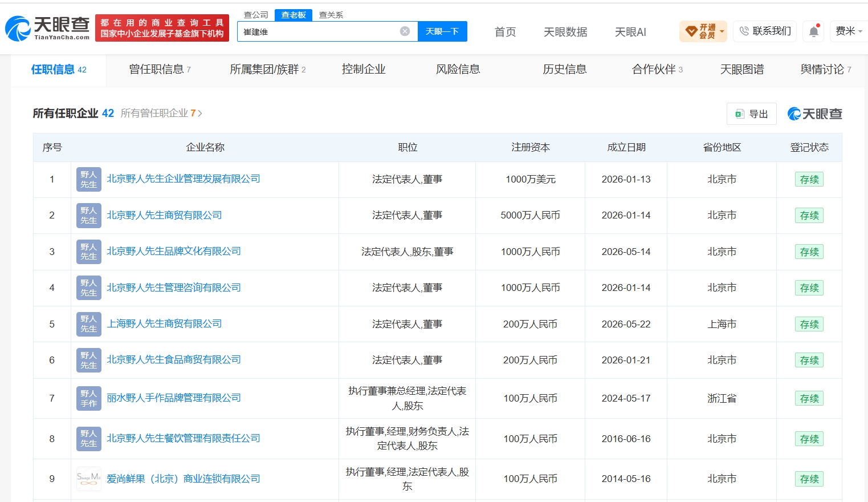Select the 查老板 search mode tab
Viewport: 868px width, 502px height.
tap(294, 15)
